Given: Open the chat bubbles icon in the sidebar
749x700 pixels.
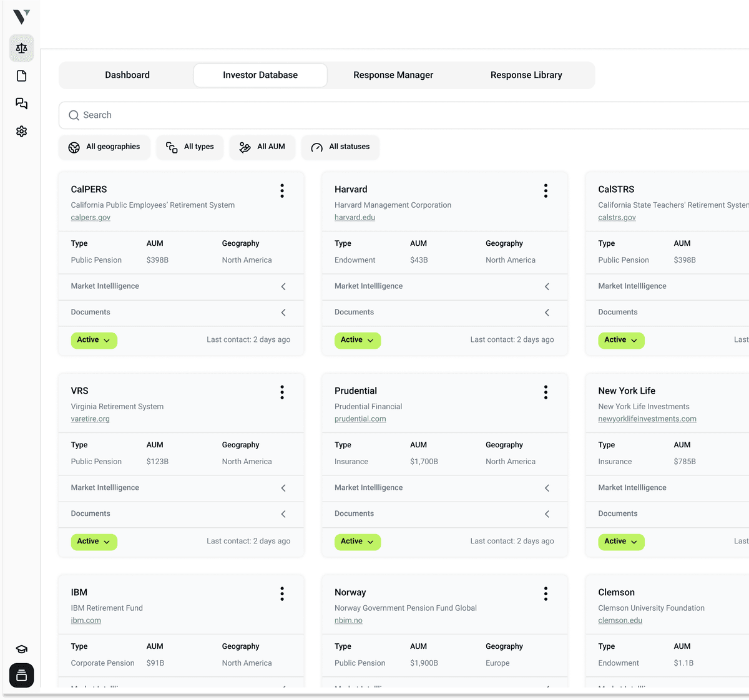Looking at the screenshot, I should point(22,104).
